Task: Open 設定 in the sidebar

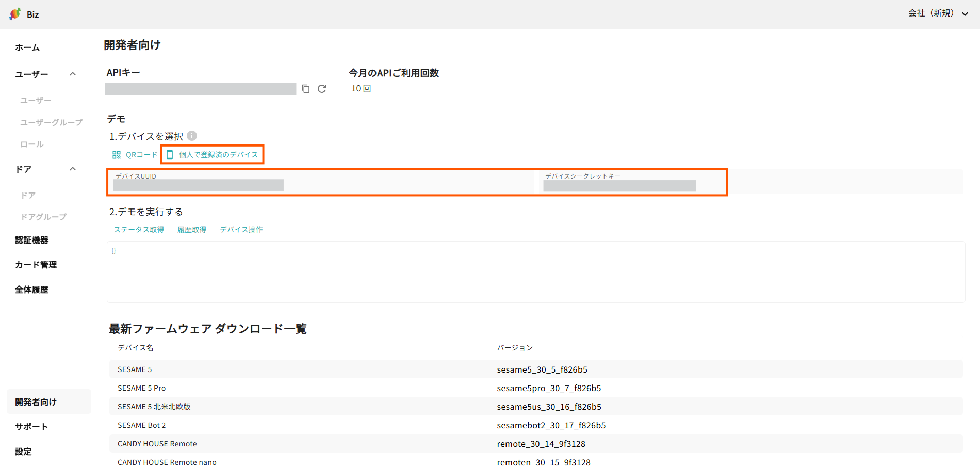Action: (23, 452)
